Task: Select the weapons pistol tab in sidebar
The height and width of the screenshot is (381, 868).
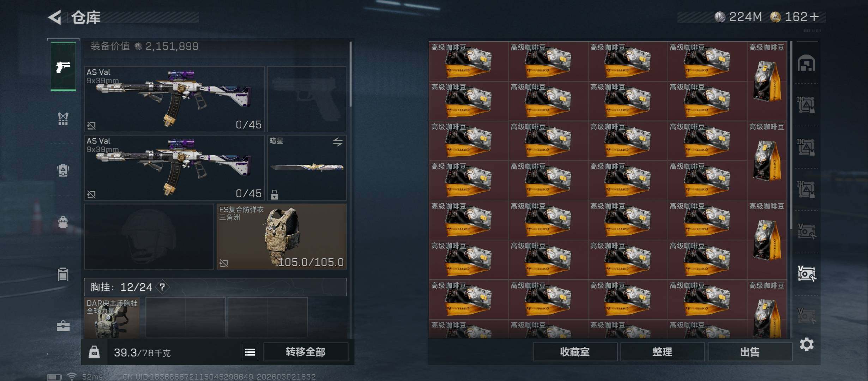Action: coord(63,66)
